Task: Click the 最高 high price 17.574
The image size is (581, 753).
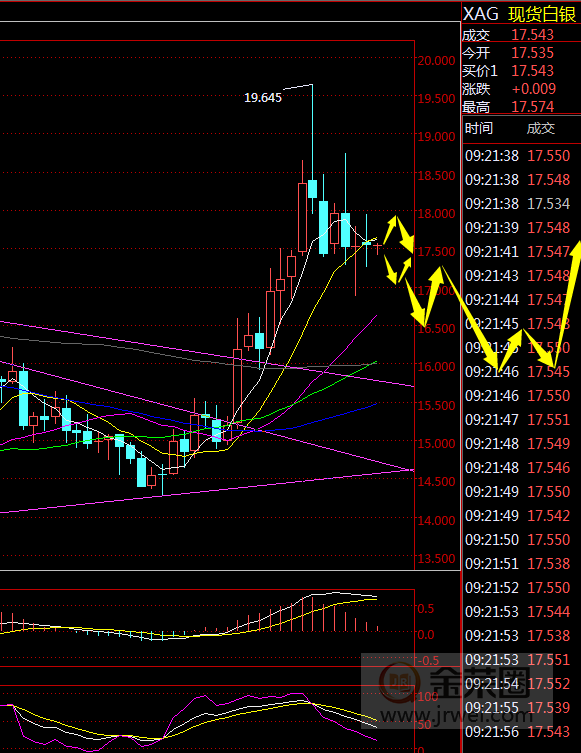Action: (x=532, y=107)
